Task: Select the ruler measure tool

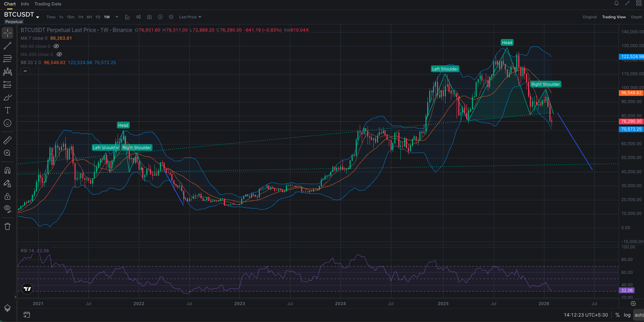Action: point(7,140)
